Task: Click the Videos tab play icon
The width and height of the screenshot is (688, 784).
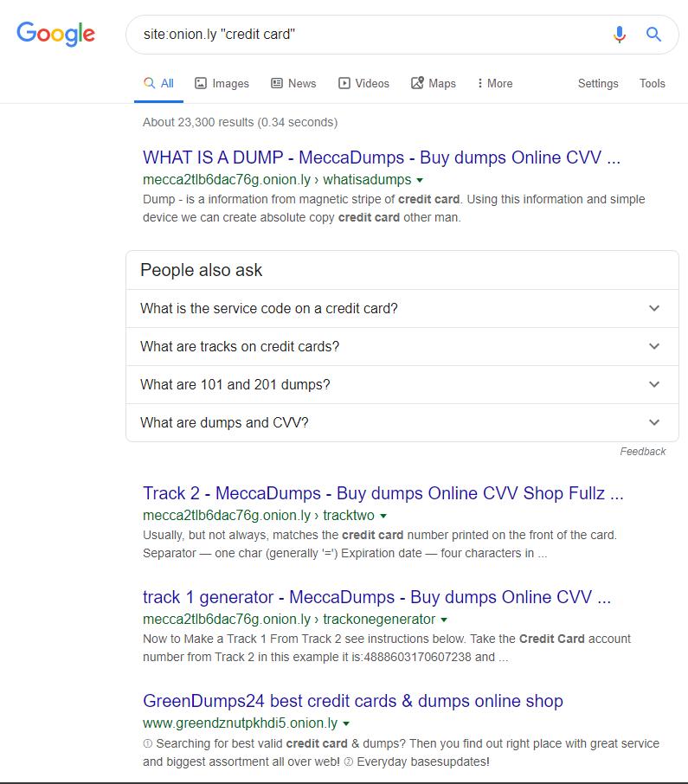Action: pos(344,83)
